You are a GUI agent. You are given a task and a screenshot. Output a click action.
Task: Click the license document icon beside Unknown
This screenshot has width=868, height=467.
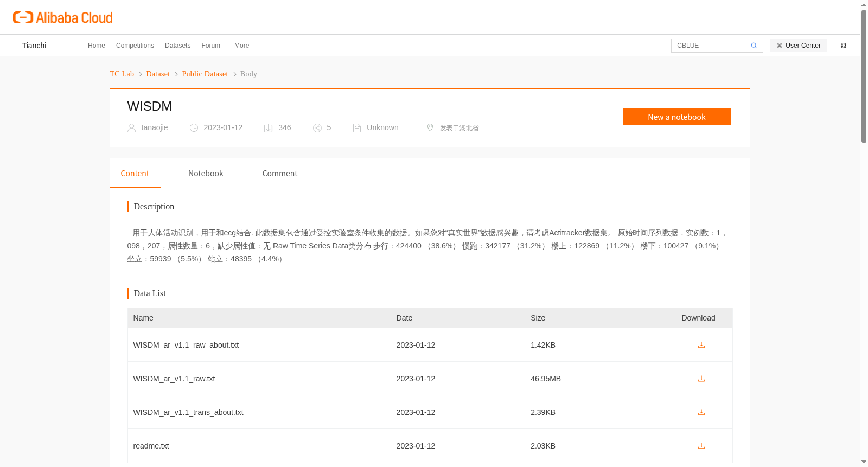coord(357,128)
